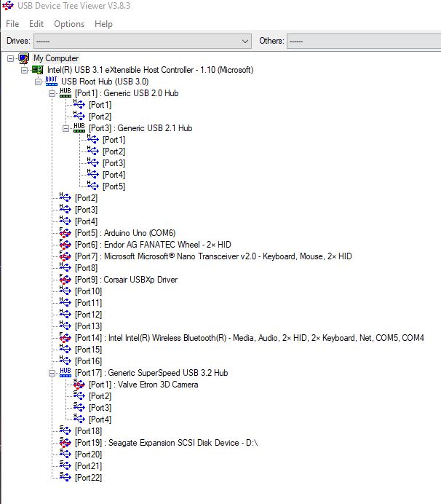Open the Options menu
Image resolution: width=441 pixels, height=504 pixels.
[x=69, y=24]
